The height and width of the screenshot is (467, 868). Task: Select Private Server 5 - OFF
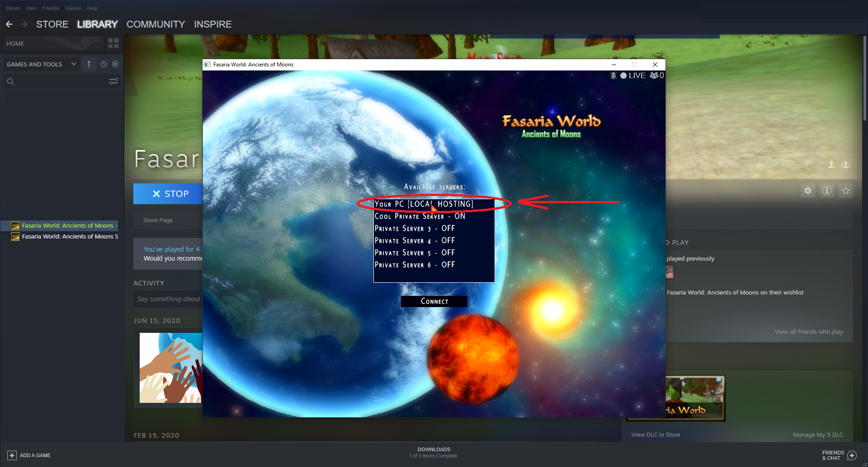(x=434, y=252)
